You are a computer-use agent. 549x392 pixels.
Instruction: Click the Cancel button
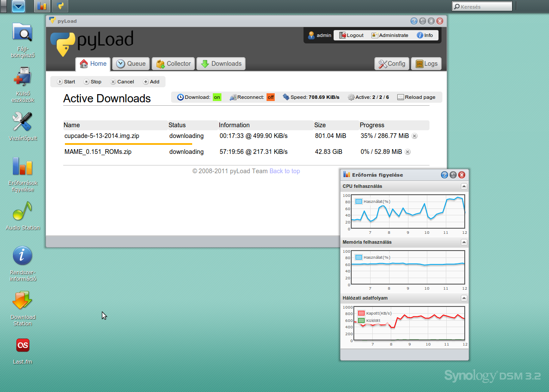[x=122, y=82]
